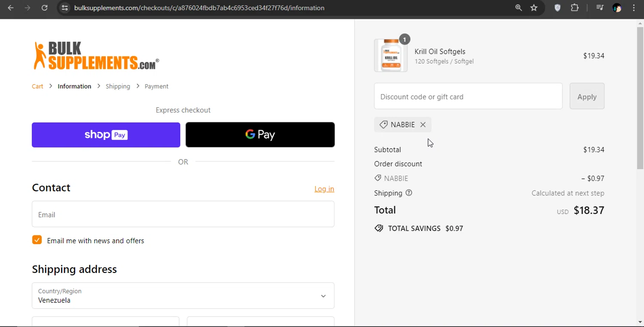Open the shipping help question-mark icon

(409, 193)
